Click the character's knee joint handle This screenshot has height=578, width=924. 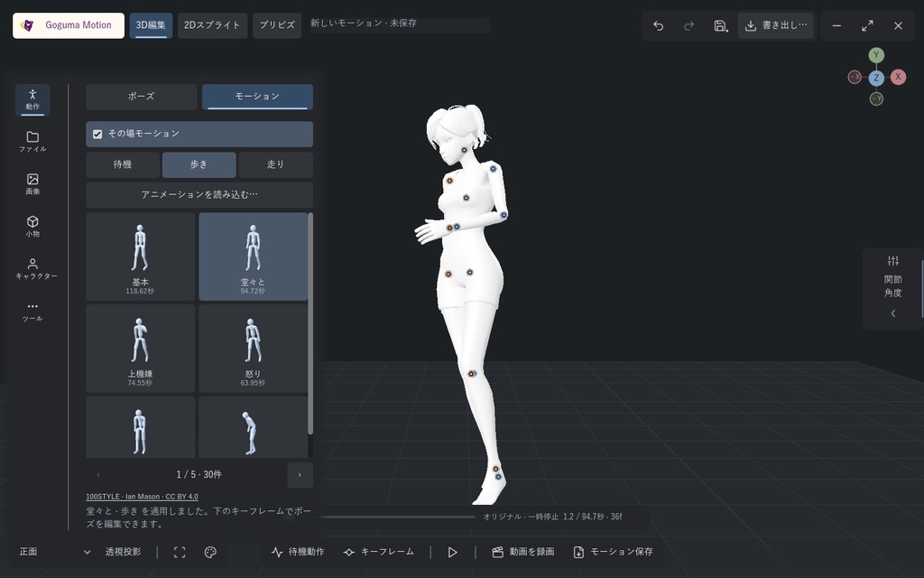pos(471,374)
